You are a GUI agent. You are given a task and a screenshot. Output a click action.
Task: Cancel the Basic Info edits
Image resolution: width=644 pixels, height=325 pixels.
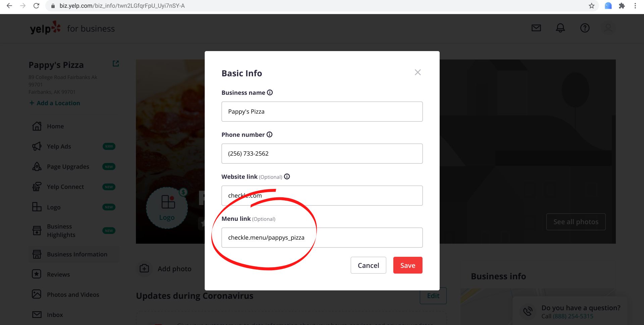(368, 265)
